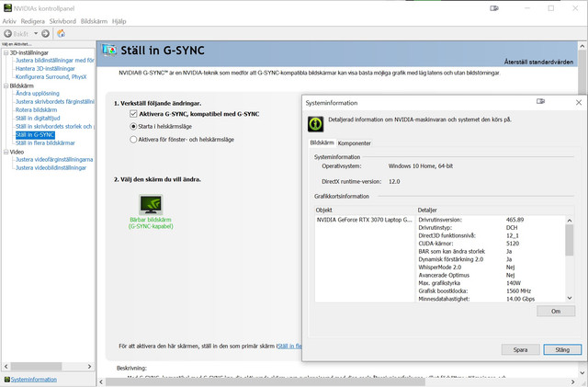Viewport: 588px width, 387px height.
Task: Click the display icon in the main title bar
Action: pos(494,8)
